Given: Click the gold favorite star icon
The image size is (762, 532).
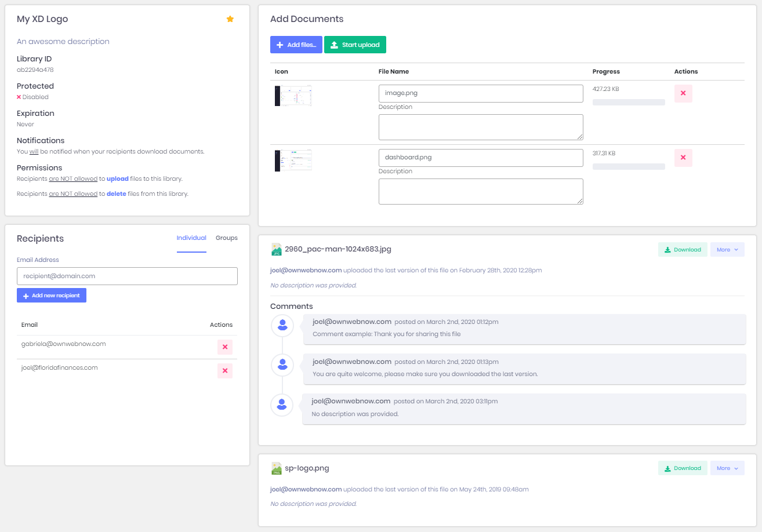Looking at the screenshot, I should click(x=230, y=19).
